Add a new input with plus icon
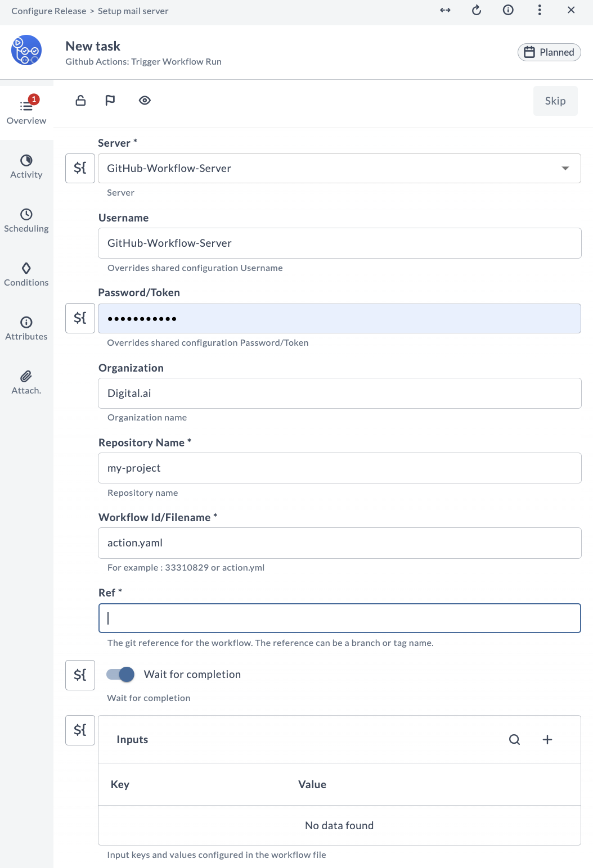 pos(547,739)
